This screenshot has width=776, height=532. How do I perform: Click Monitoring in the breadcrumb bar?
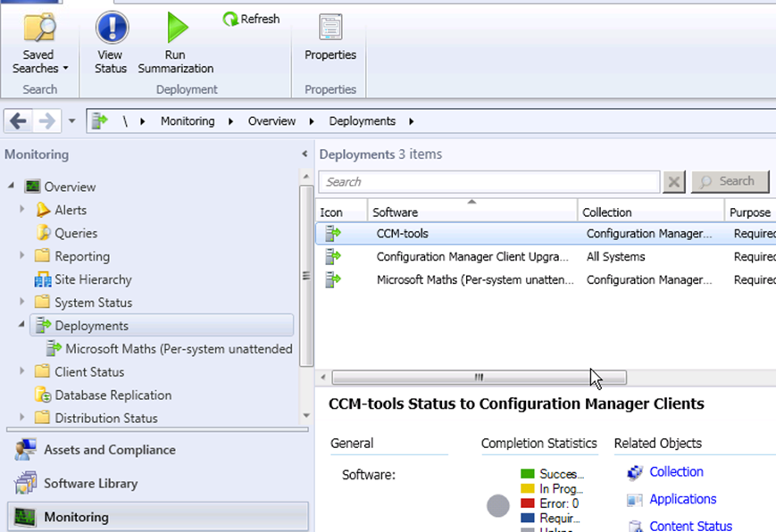[188, 121]
